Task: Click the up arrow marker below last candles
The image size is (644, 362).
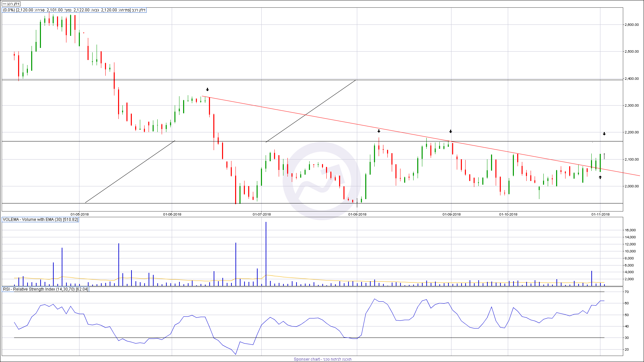Action: (x=600, y=177)
